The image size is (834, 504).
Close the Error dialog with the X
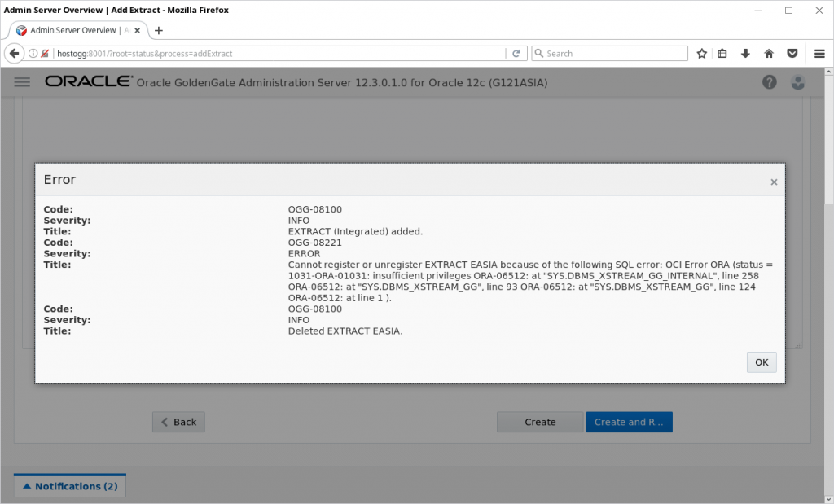(774, 182)
